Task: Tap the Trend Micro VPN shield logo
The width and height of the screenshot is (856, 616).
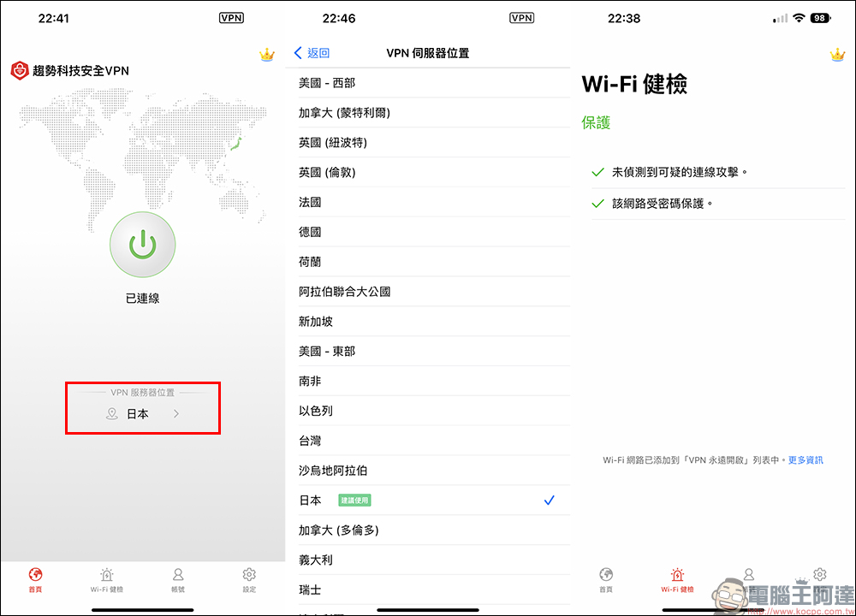Action: [20, 70]
